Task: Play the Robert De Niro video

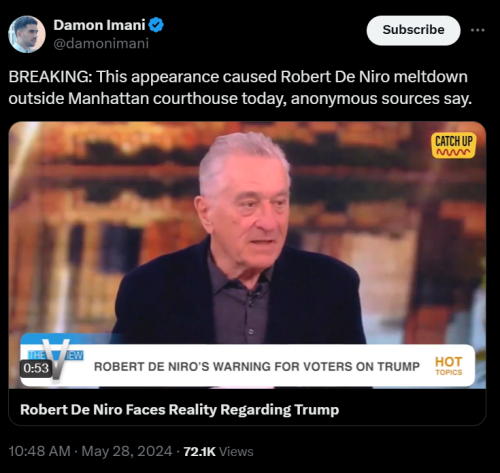Action: click(247, 255)
